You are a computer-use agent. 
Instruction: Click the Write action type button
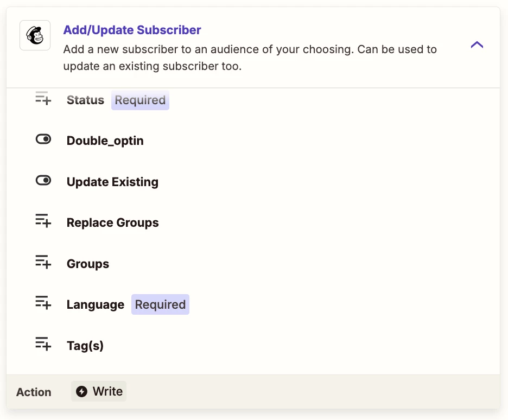tap(99, 391)
